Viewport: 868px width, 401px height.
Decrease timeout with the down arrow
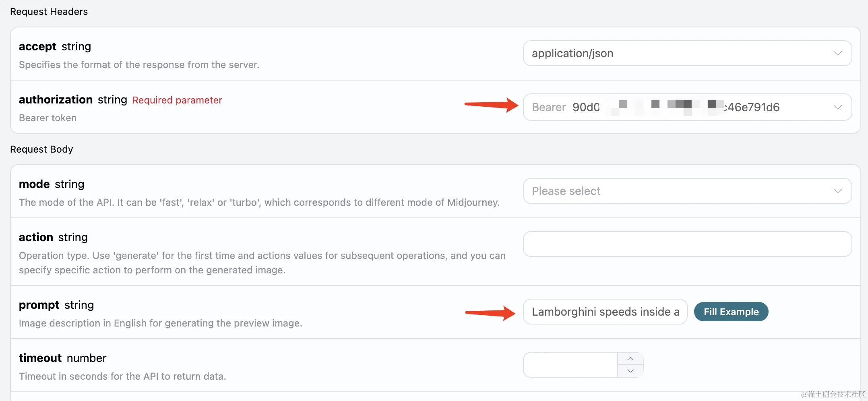point(630,371)
